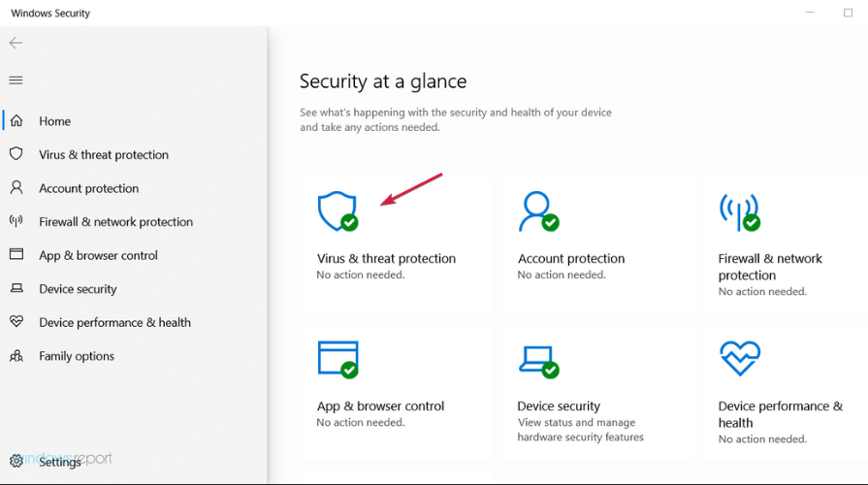Click Virus & threat protection tile title
This screenshot has width=868, height=485.
pyautogui.click(x=386, y=259)
